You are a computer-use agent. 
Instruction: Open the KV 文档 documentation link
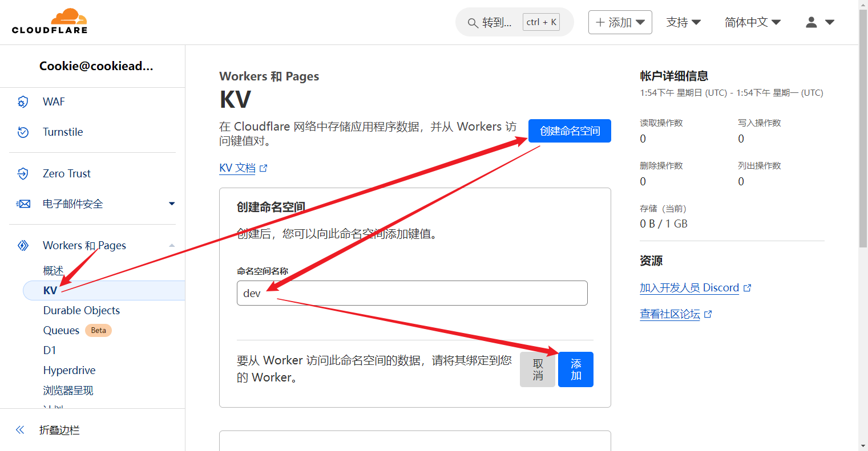237,168
